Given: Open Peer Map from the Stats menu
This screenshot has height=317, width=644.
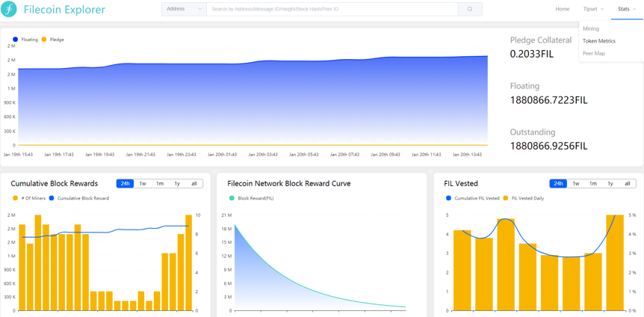Looking at the screenshot, I should tap(594, 53).
